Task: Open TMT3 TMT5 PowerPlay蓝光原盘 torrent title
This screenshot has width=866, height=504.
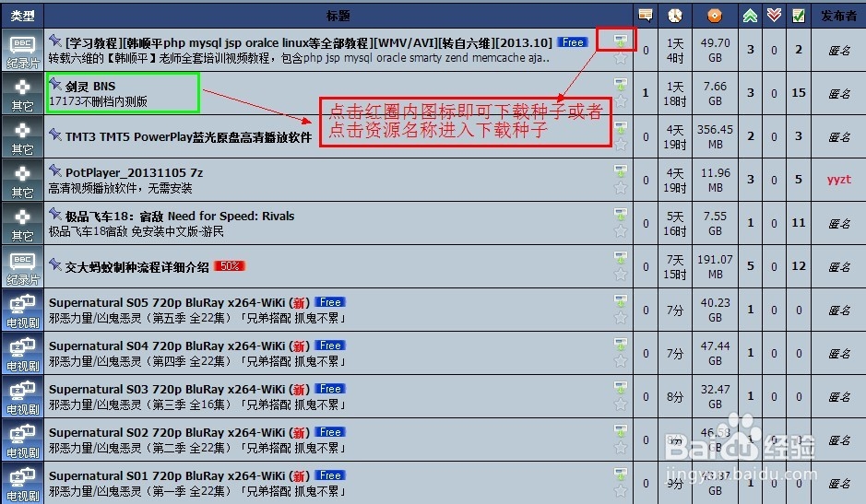Action: coord(188,137)
